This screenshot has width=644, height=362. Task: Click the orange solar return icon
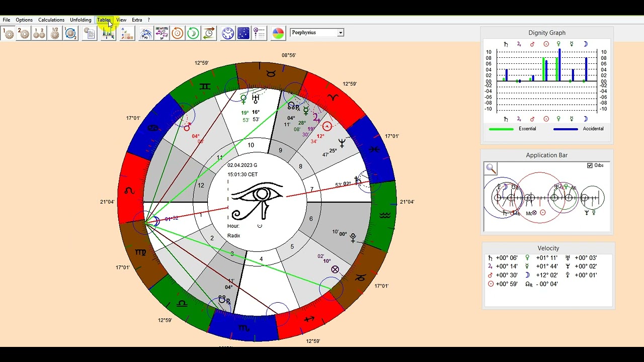coord(177,34)
